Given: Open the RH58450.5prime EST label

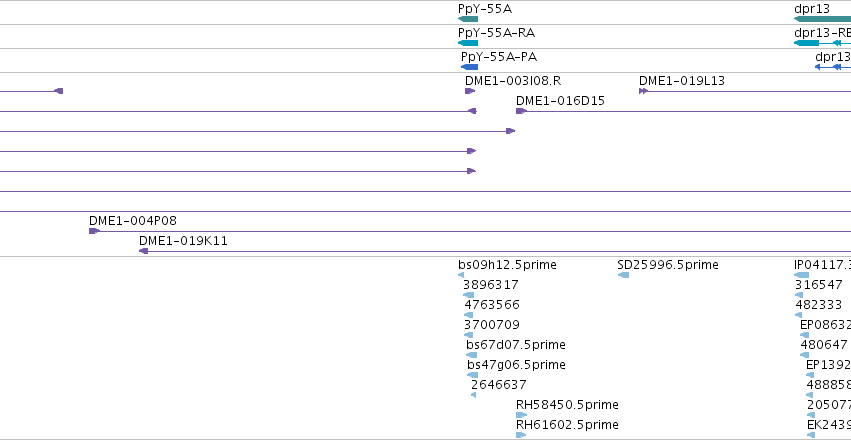Looking at the screenshot, I should (567, 405).
